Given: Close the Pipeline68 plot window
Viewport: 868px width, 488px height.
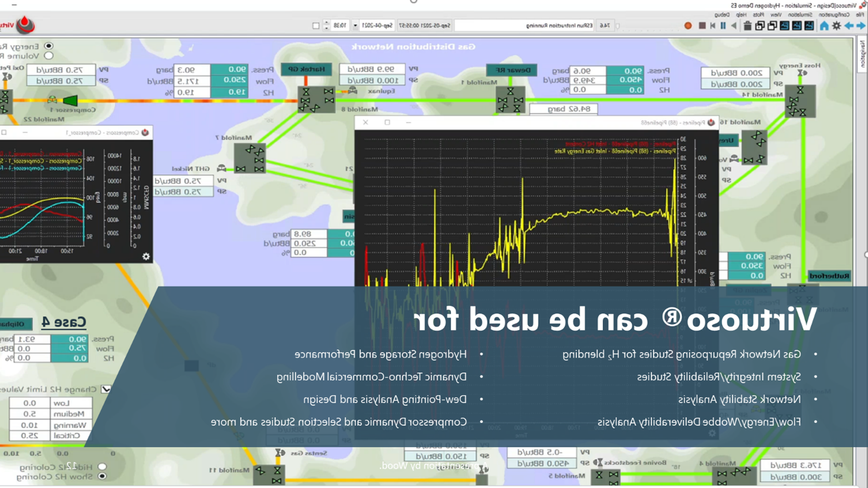Looking at the screenshot, I should coord(366,122).
